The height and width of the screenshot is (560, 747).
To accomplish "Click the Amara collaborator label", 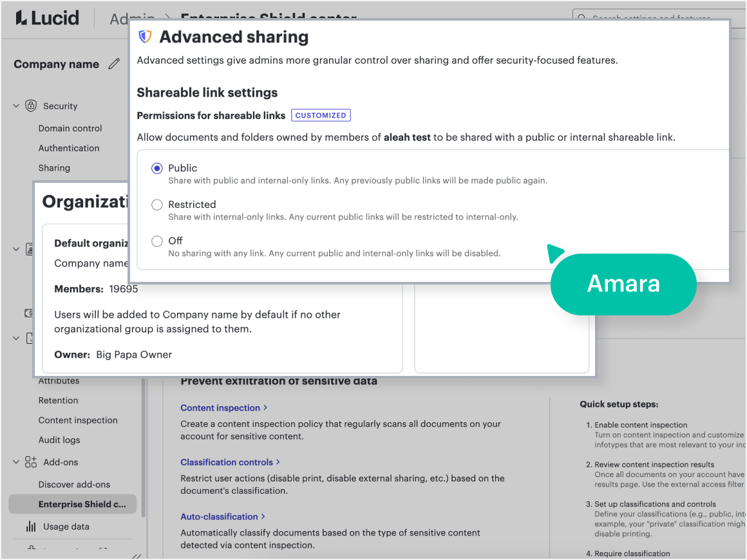I will click(623, 284).
